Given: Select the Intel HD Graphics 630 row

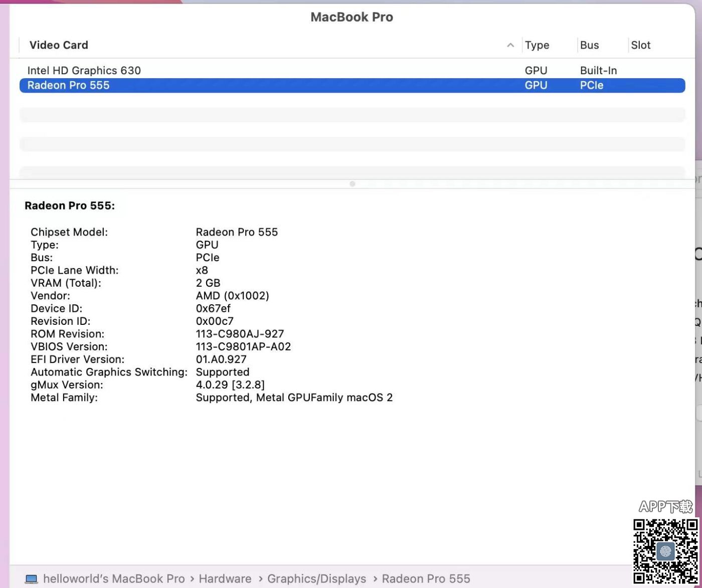Looking at the screenshot, I should [352, 71].
